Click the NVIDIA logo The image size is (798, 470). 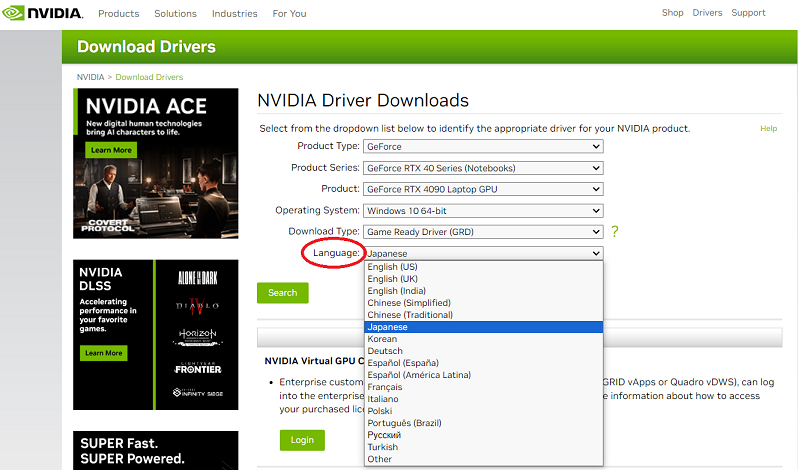click(42, 13)
